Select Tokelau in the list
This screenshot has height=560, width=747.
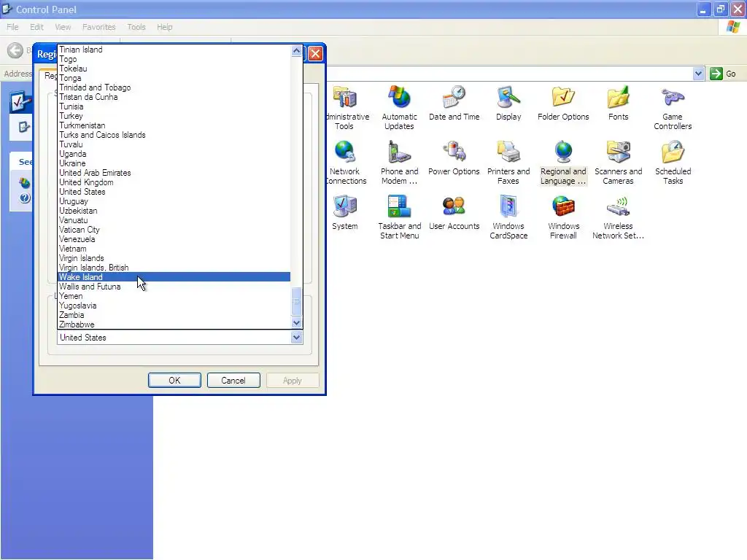click(x=174, y=69)
